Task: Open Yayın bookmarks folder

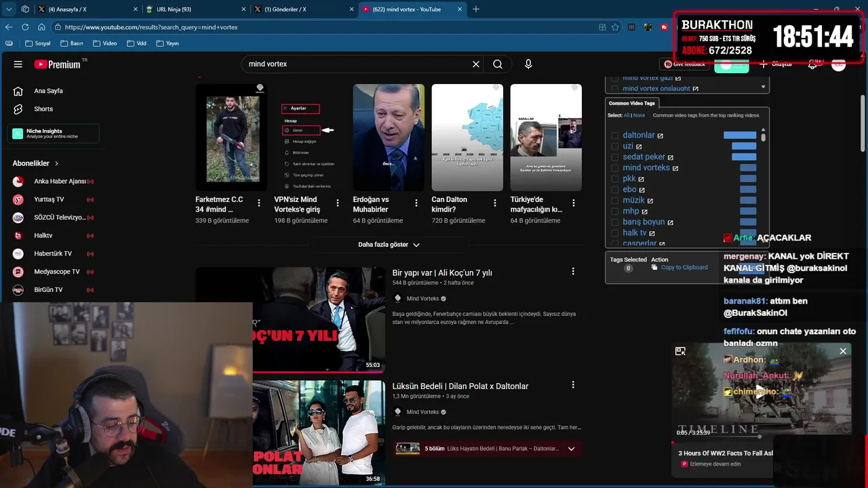Action: [x=167, y=43]
